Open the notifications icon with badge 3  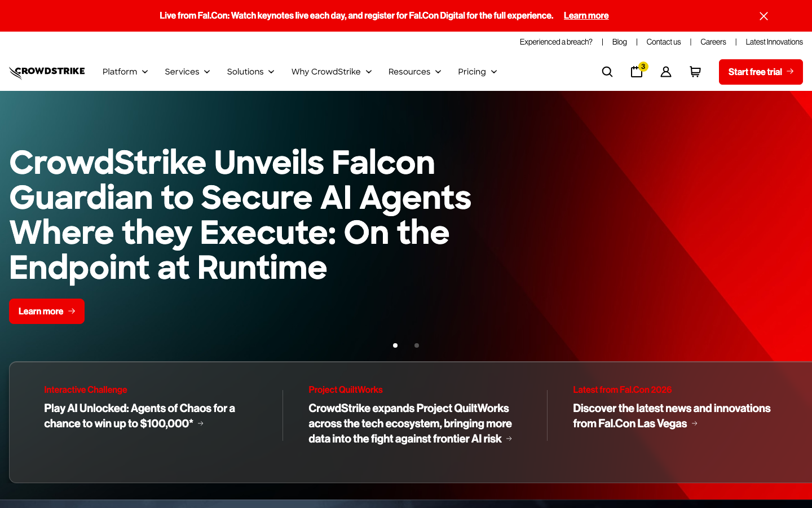point(638,71)
